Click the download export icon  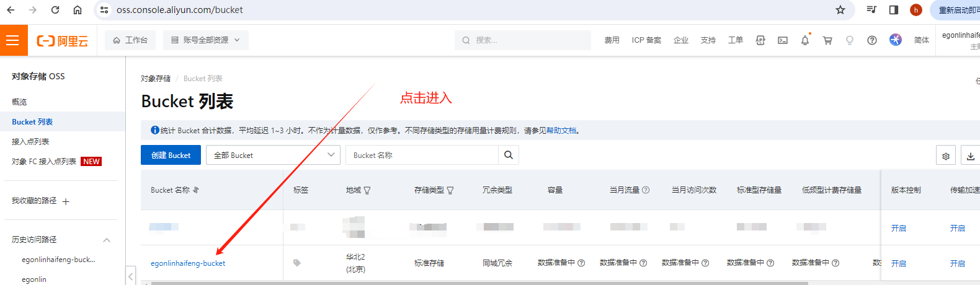coord(971,156)
